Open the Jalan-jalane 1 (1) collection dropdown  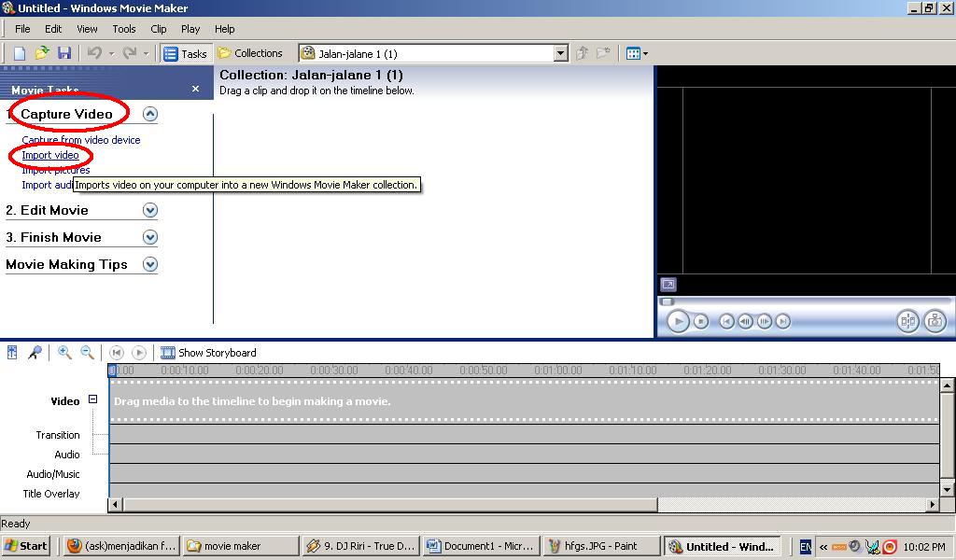(560, 53)
